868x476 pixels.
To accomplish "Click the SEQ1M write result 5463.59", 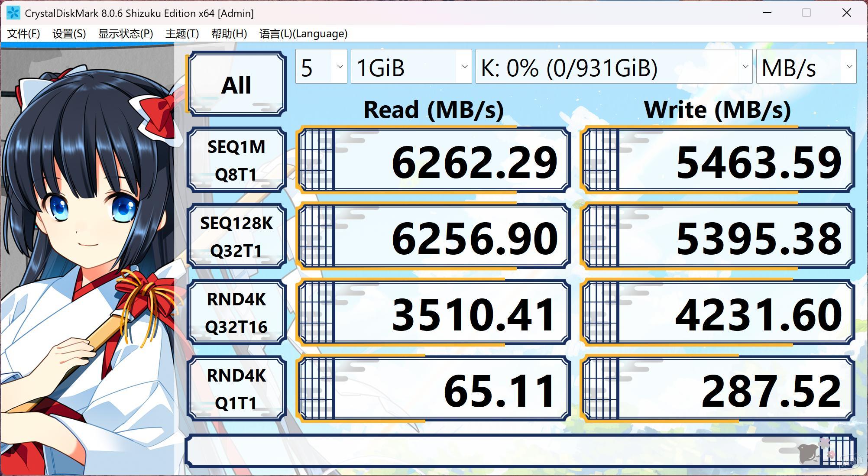I will [718, 160].
